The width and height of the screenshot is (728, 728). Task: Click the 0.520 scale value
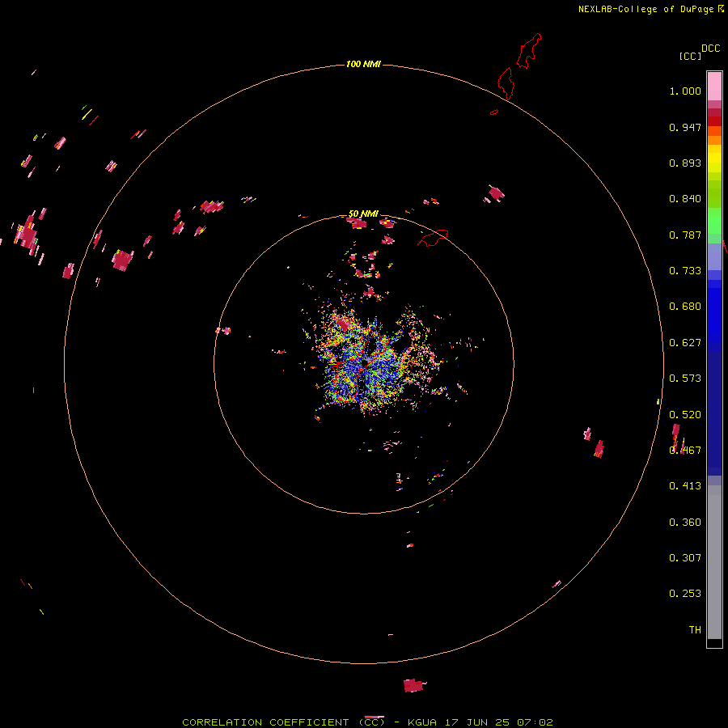685,415
